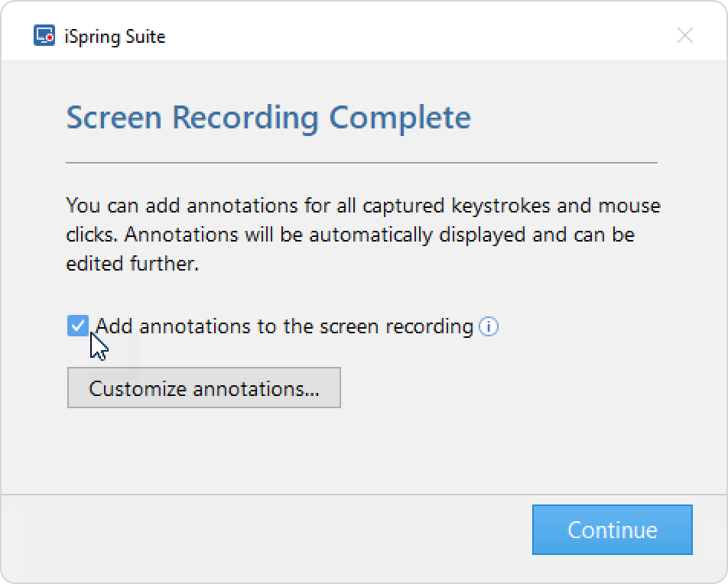Click the iSpring Suite title text
Image resolution: width=728 pixels, height=584 pixels.
coord(115,37)
